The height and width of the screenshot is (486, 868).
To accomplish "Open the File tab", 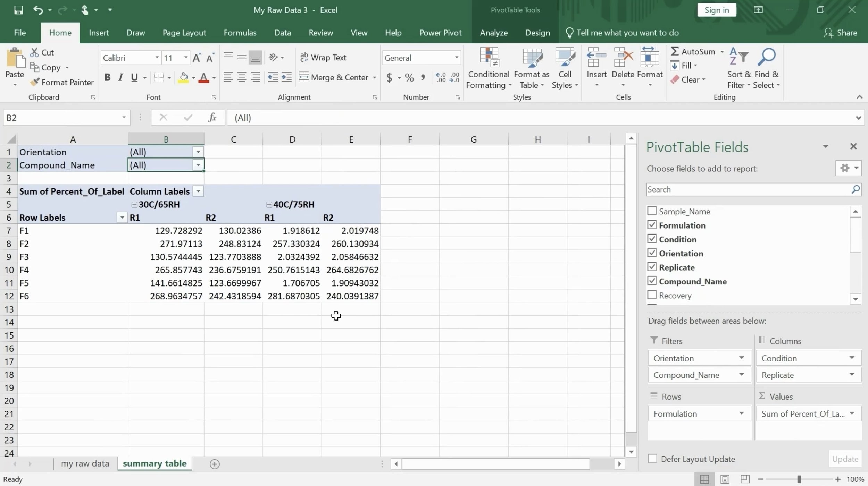I will pos(20,33).
